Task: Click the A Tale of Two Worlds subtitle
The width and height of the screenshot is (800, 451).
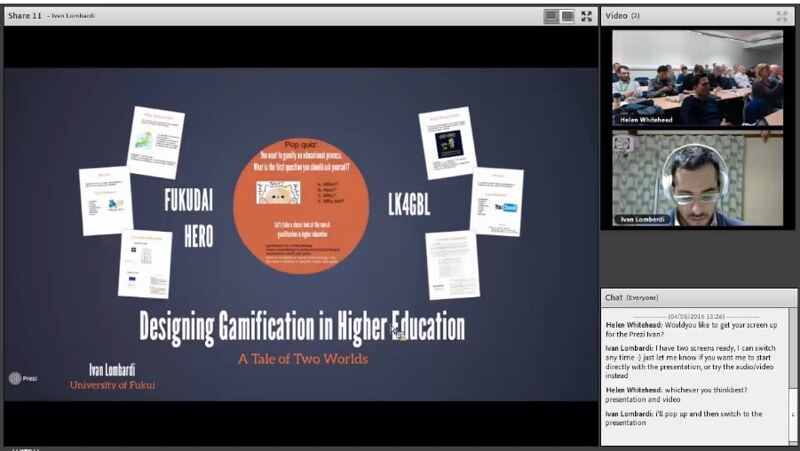Action: 303,359
